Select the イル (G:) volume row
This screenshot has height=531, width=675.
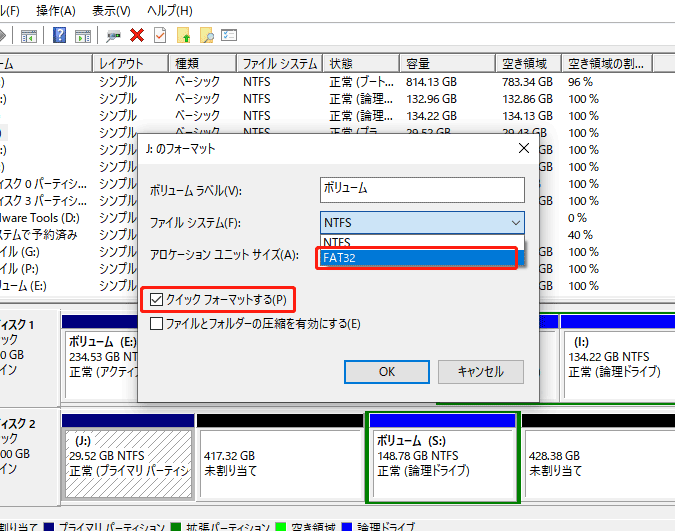pyautogui.click(x=20, y=252)
